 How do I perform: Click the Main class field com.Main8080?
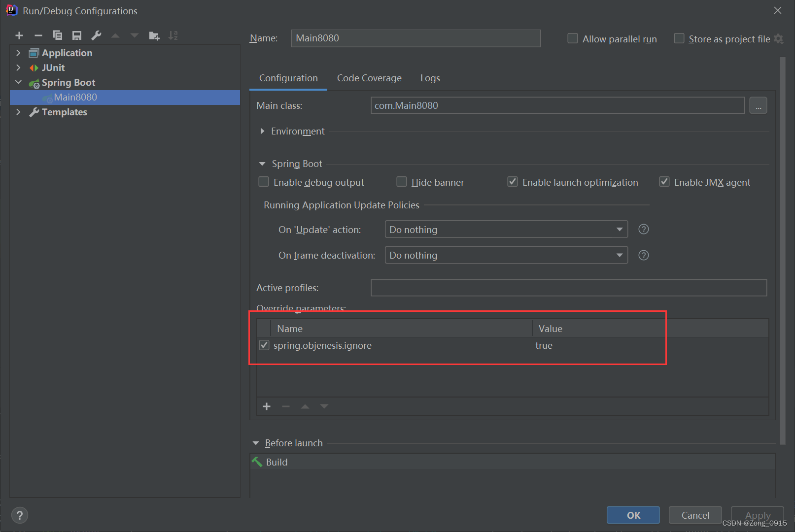[557, 105]
